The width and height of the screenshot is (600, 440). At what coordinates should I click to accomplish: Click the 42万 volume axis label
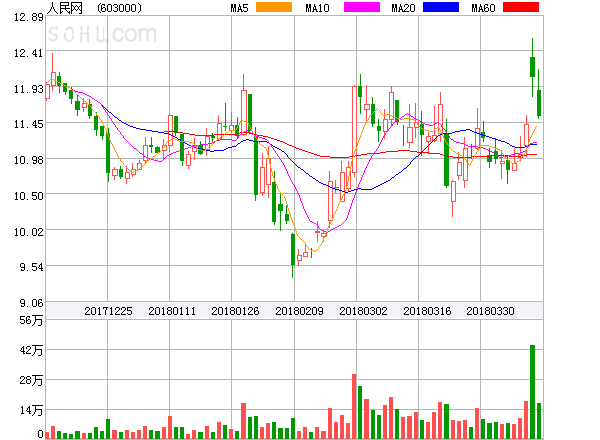(31, 350)
